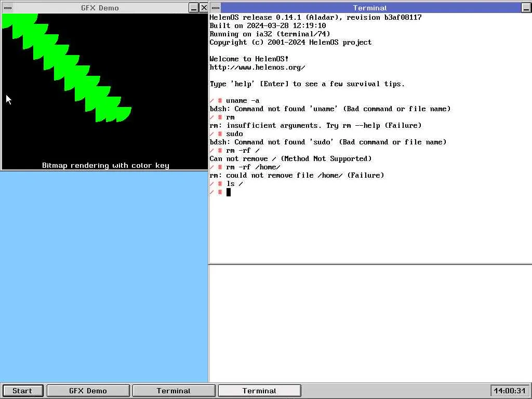Click the taskbar clock showing 14:00:31
Image resolution: width=532 pixels, height=399 pixels.
pyautogui.click(x=510, y=391)
